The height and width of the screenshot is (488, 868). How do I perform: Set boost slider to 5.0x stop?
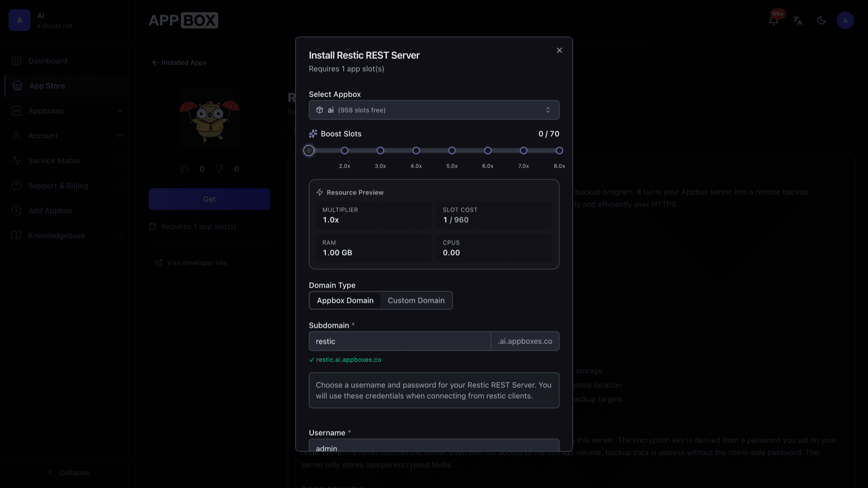[x=452, y=151]
